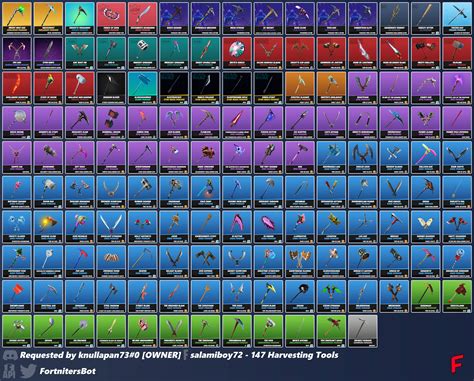Select the green orb pickaxe on gold card
This screenshot has width=474, height=381.
coord(17,18)
